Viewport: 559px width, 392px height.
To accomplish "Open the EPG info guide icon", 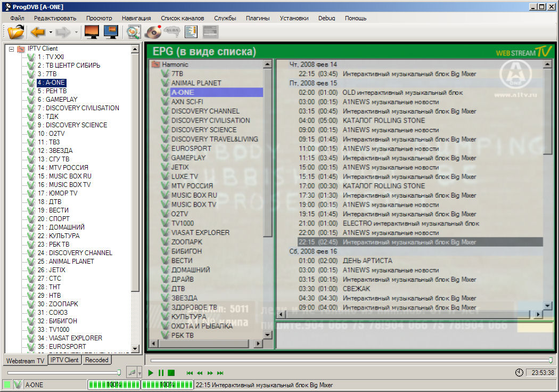I will pos(191,32).
